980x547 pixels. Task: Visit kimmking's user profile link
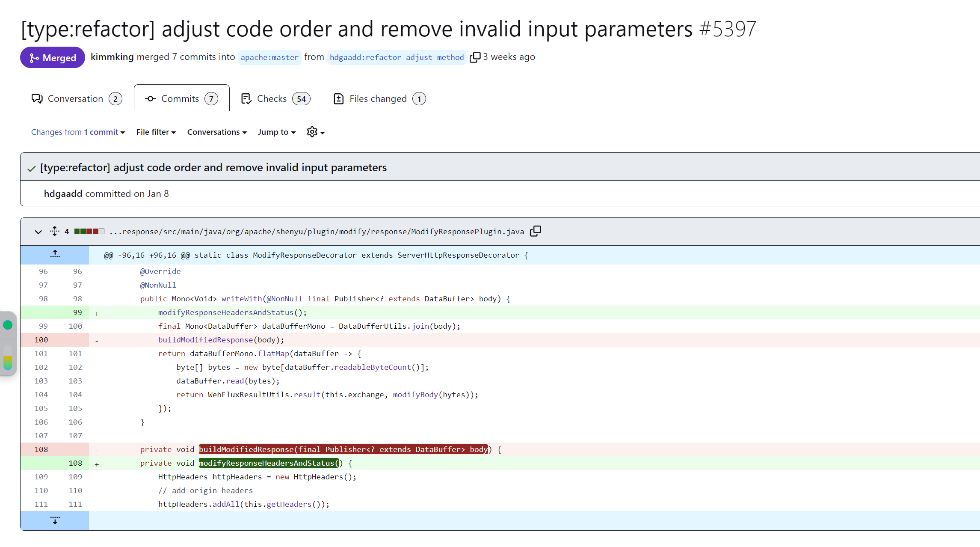(x=112, y=57)
